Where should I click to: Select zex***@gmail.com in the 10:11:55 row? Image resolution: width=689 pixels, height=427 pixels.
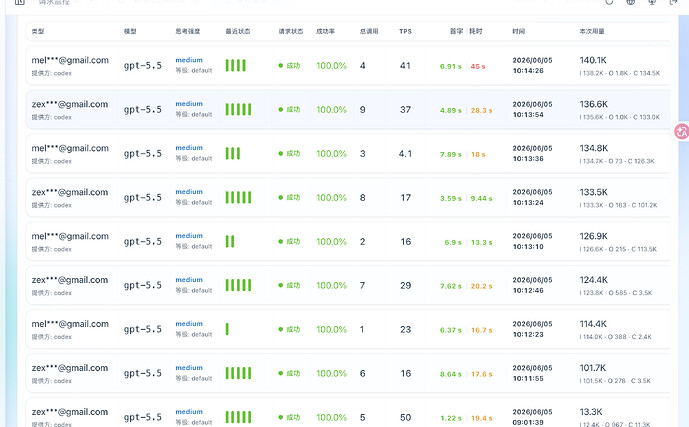point(70,368)
